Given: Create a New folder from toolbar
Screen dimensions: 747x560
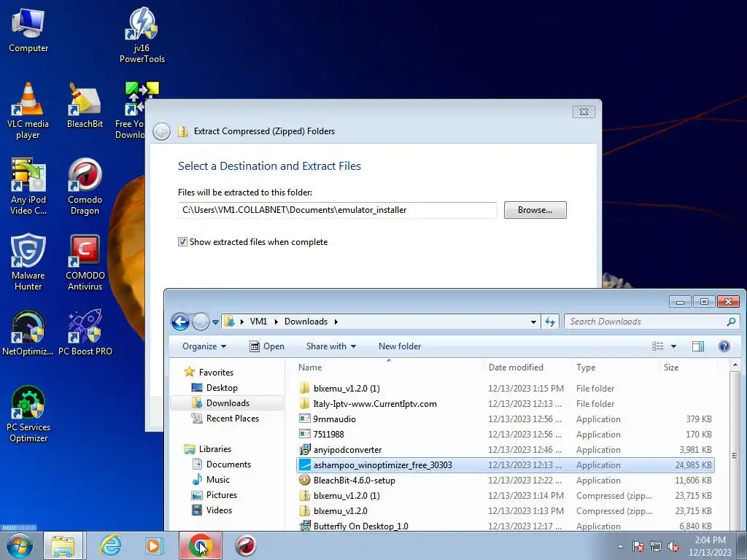Looking at the screenshot, I should [x=400, y=346].
